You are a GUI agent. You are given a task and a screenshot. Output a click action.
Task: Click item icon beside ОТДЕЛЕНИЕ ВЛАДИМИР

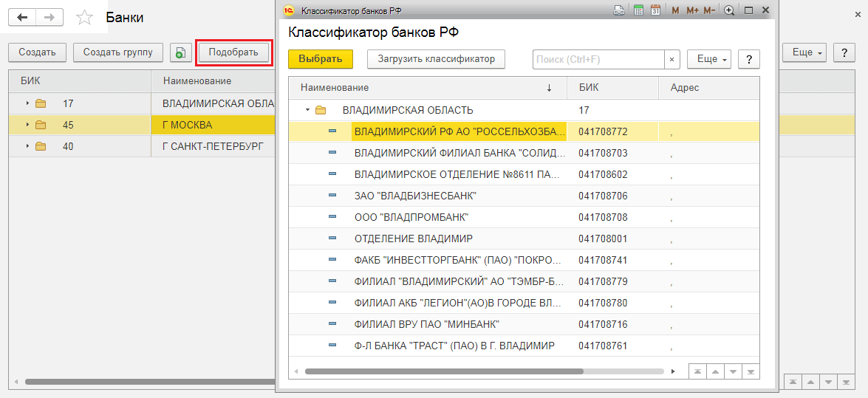(332, 239)
